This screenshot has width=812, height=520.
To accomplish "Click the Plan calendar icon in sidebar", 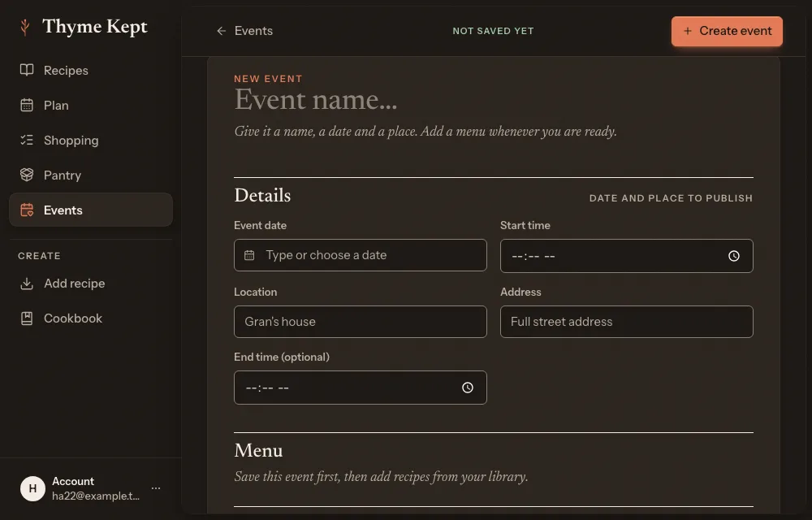I will (x=27, y=105).
